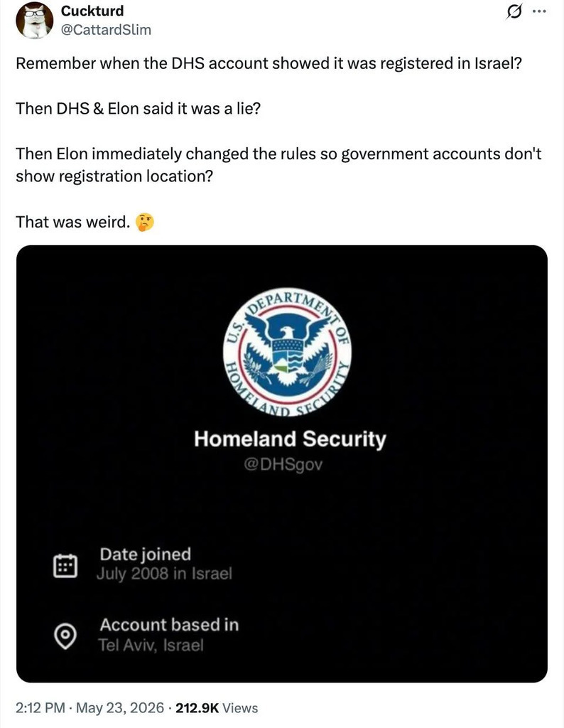The width and height of the screenshot is (564, 728).
Task: Click the Homeland Security seal logo
Action: point(287,351)
